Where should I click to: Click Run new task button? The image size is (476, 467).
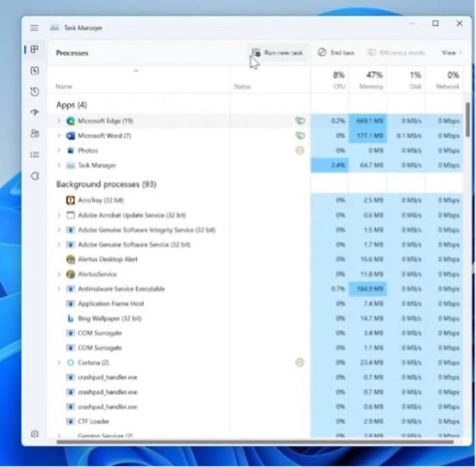(x=277, y=53)
